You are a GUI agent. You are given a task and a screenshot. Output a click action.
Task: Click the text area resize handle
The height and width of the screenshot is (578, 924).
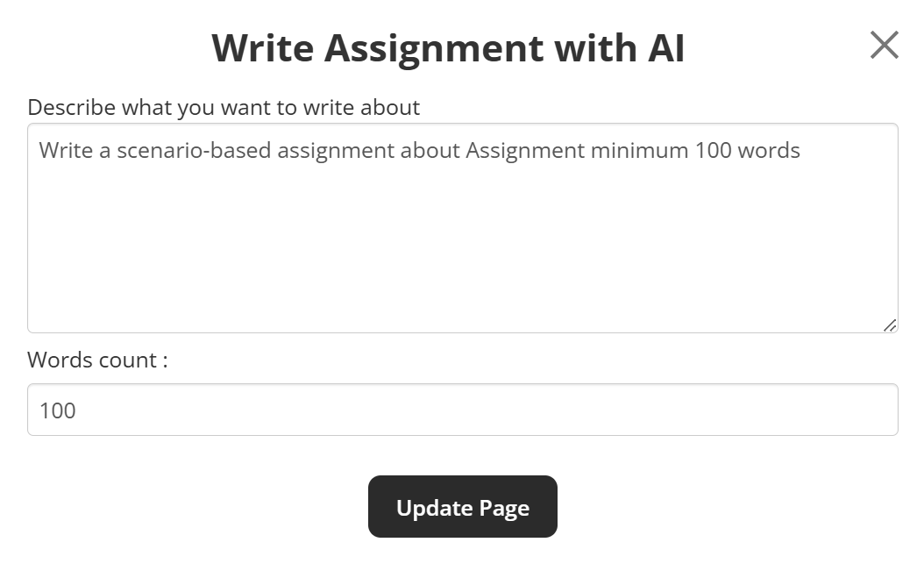(x=890, y=325)
